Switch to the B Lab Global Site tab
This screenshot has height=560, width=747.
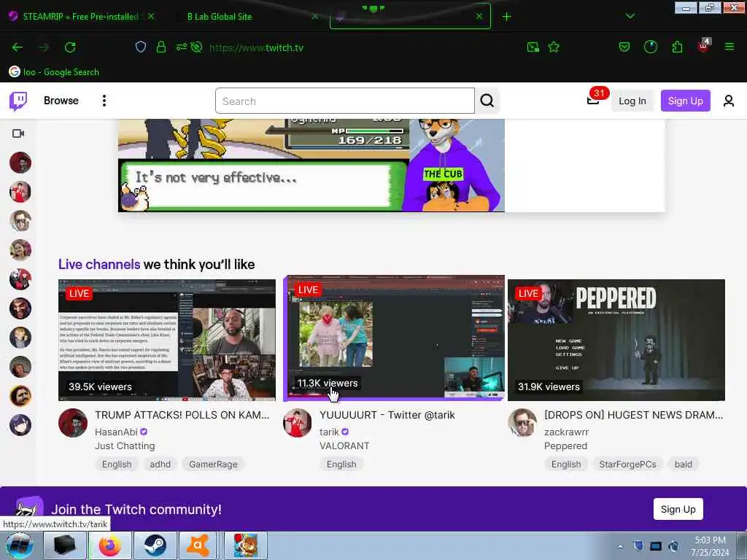pos(220,16)
